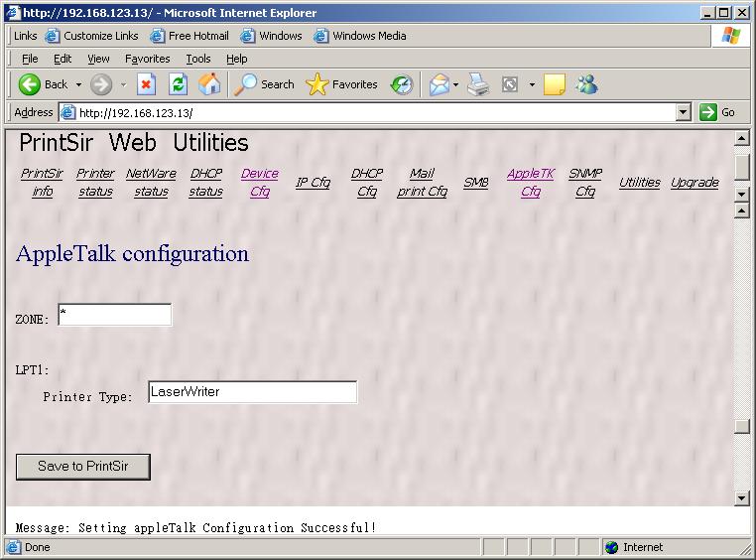
Task: Expand the Forward history dropdown arrow
Action: 123,84
